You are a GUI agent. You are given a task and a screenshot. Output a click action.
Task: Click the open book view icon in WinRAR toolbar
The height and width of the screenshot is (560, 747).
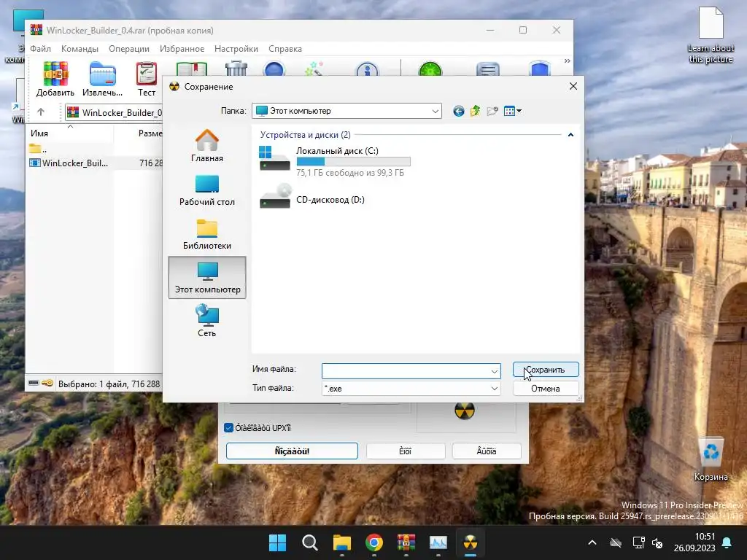pos(192,69)
